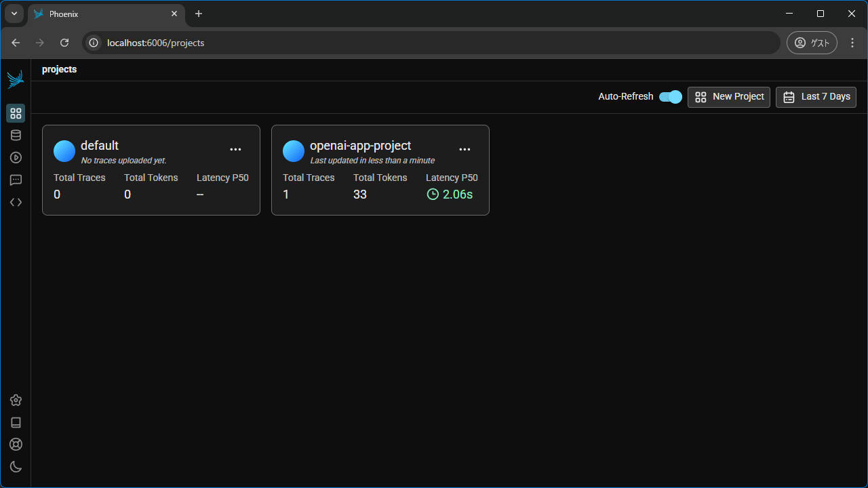The width and height of the screenshot is (868, 488).
Task: Open the browser three-dot menu
Action: (853, 43)
